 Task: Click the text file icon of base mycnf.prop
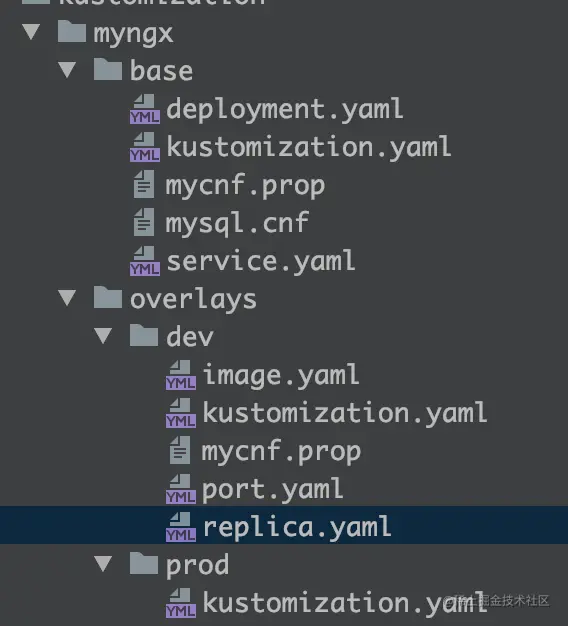(144, 184)
